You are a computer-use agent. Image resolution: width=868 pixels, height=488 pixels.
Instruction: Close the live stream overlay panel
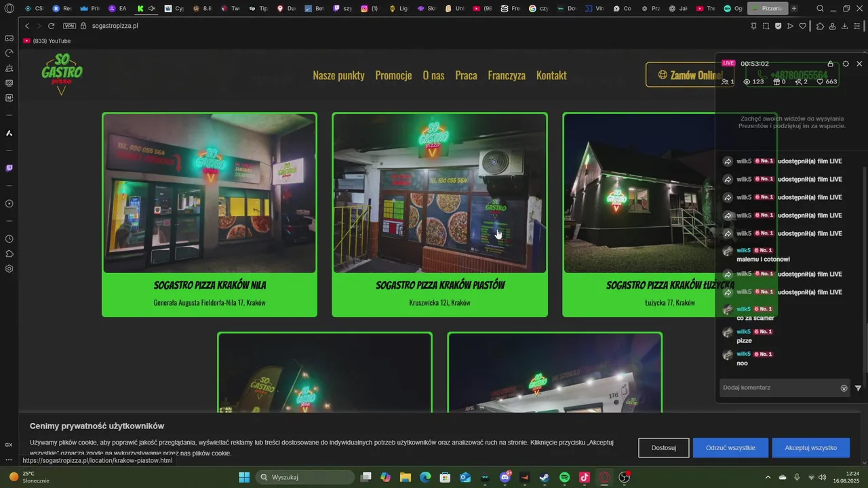pyautogui.click(x=859, y=63)
